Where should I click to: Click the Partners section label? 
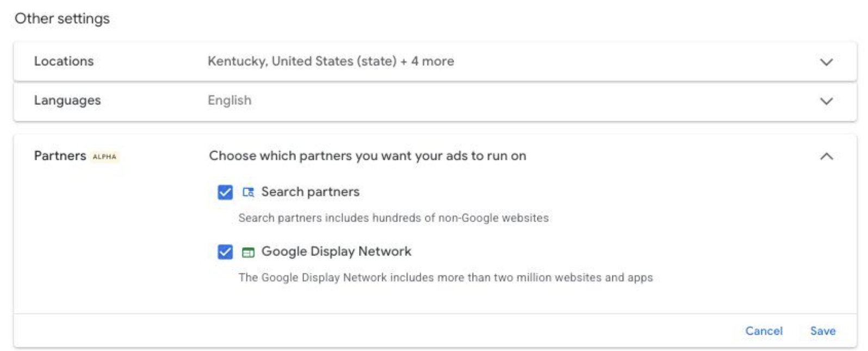point(60,156)
